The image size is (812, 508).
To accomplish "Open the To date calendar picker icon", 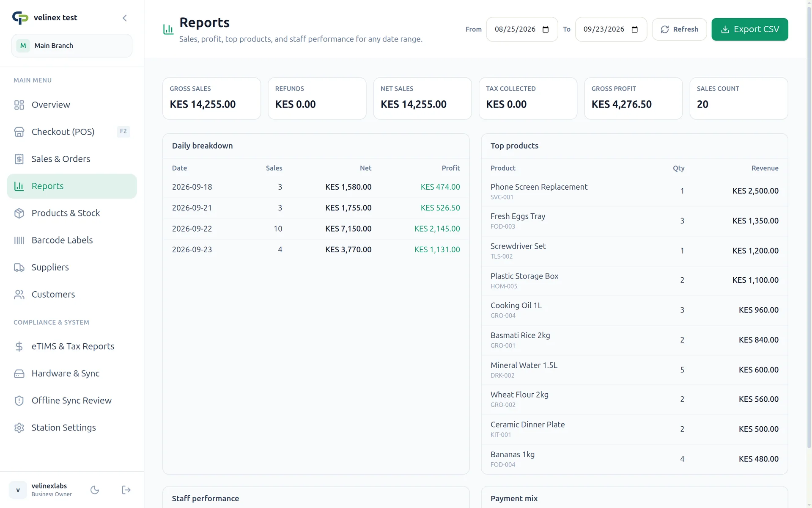I will pyautogui.click(x=634, y=29).
